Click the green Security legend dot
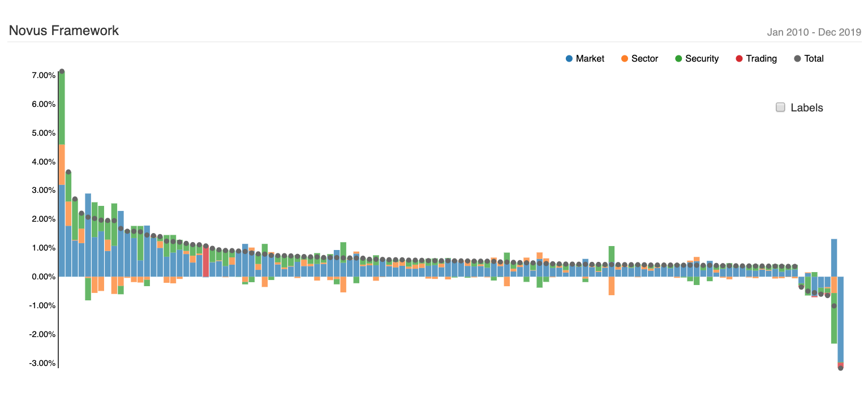 coord(678,59)
